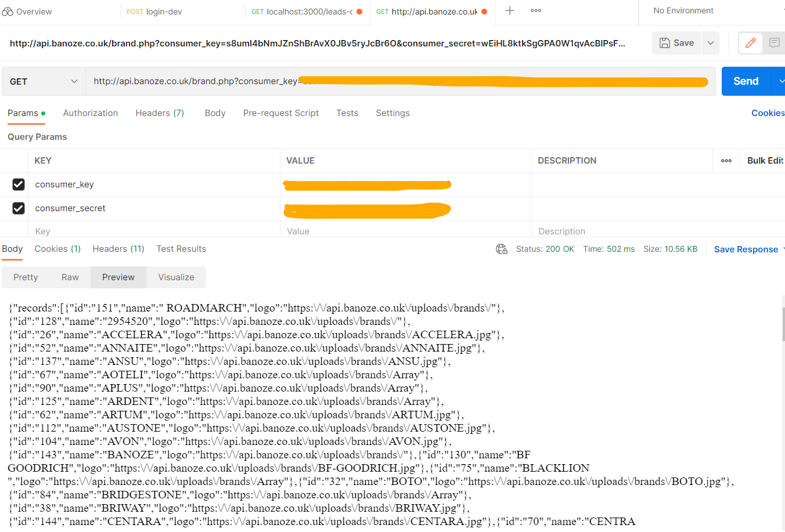Click the VALUE column header
Image resolution: width=785 pixels, height=532 pixels.
300,161
